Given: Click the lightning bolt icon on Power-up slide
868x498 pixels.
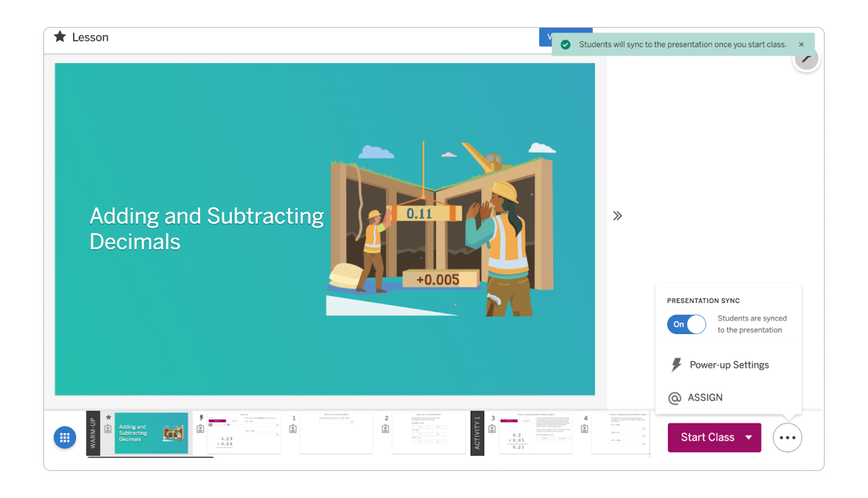Looking at the screenshot, I should click(x=201, y=418).
